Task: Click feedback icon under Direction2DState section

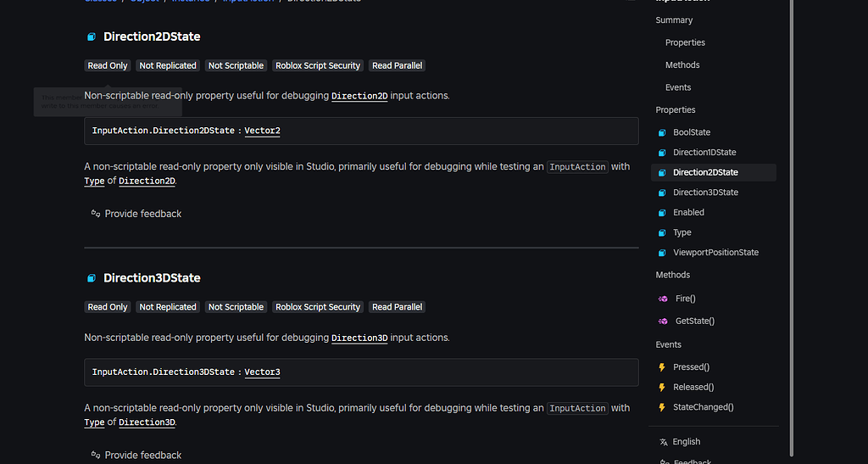Action: pos(96,214)
